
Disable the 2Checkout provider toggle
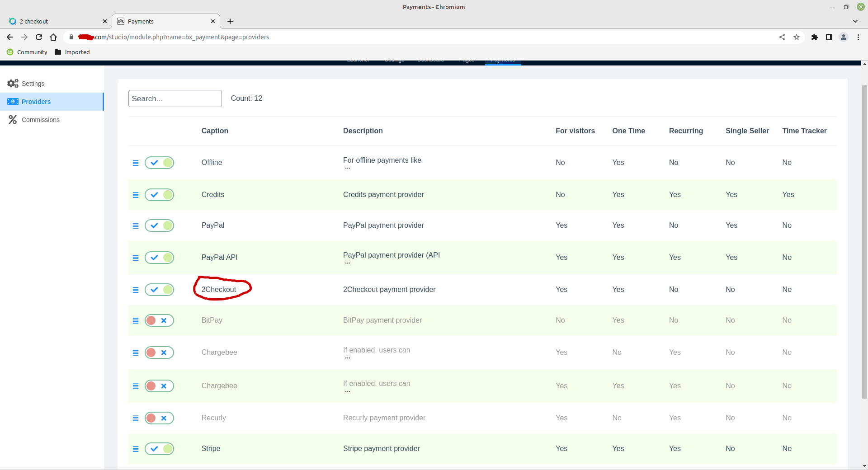tap(159, 290)
